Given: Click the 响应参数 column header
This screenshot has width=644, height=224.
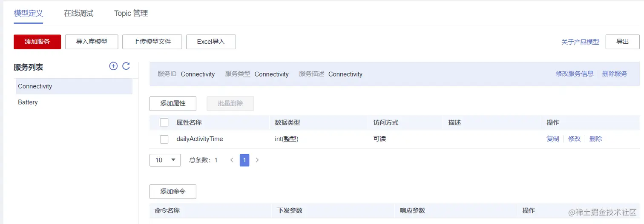Looking at the screenshot, I should 412,210.
